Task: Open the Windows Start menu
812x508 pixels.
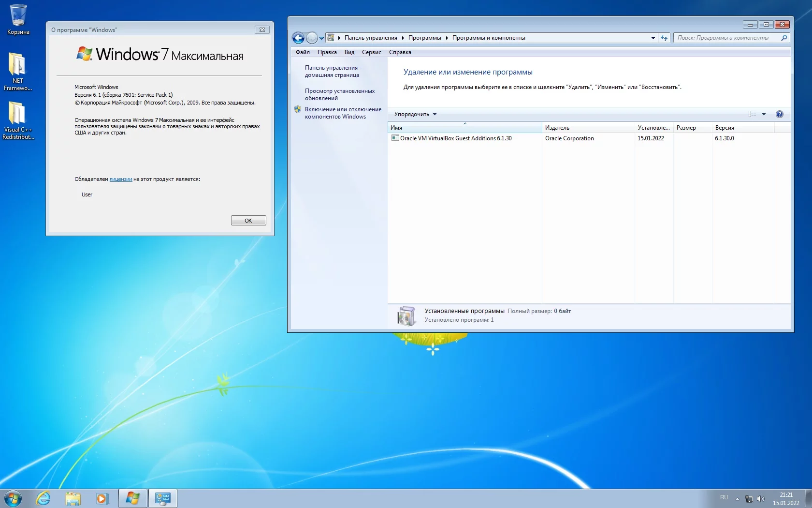Action: pyautogui.click(x=13, y=498)
